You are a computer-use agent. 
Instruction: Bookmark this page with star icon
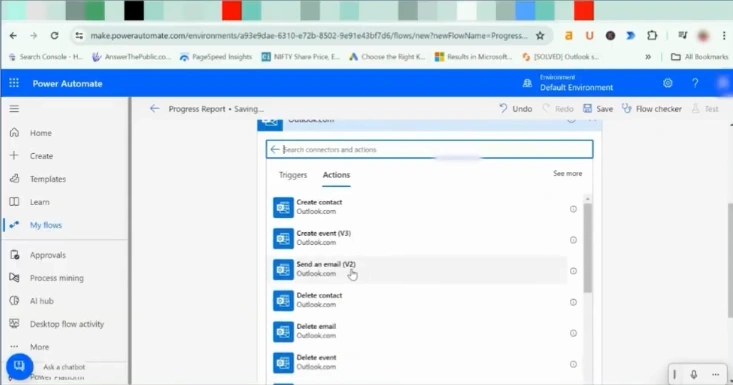540,36
